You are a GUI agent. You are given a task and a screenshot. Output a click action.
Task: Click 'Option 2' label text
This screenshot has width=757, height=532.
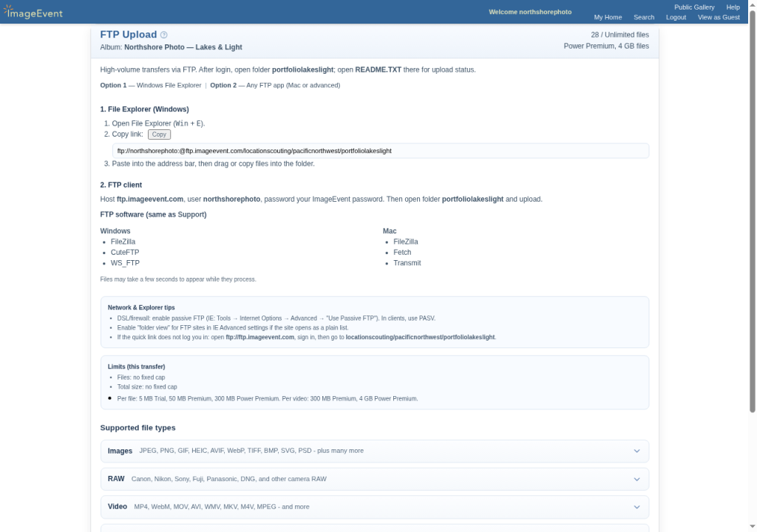pos(223,86)
